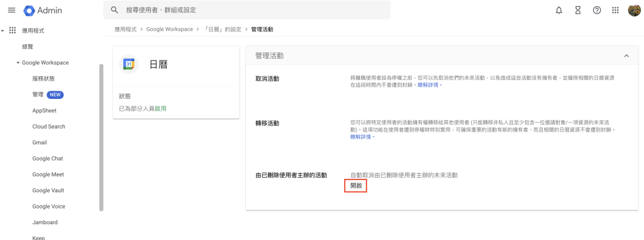Click the 已為部分人員啟用 status text

[143, 109]
